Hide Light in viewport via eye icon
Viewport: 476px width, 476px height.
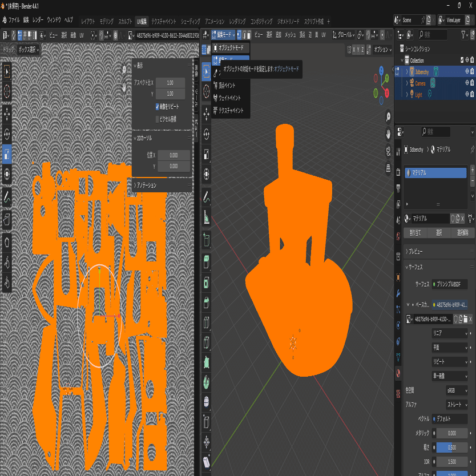[467, 94]
